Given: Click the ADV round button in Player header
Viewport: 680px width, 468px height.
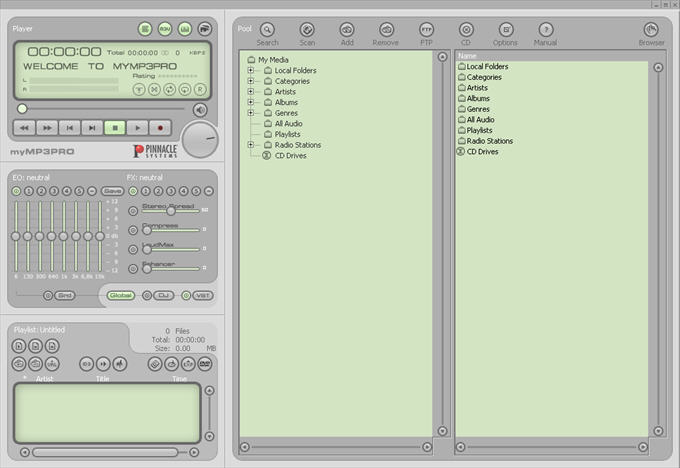Looking at the screenshot, I should point(165,29).
